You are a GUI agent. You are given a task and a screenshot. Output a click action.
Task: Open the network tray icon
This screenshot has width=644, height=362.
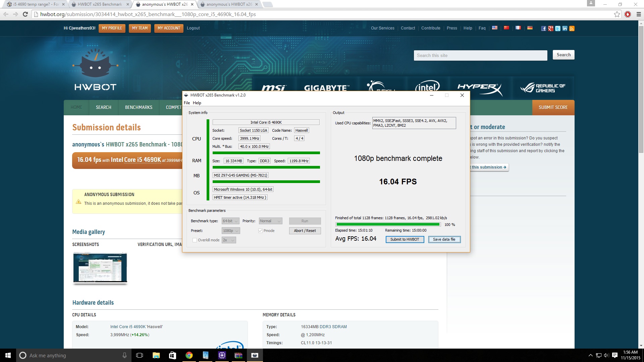tap(598, 355)
